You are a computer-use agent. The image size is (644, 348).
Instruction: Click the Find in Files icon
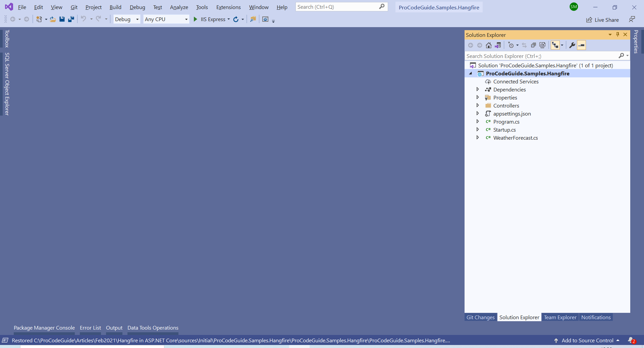point(253,19)
